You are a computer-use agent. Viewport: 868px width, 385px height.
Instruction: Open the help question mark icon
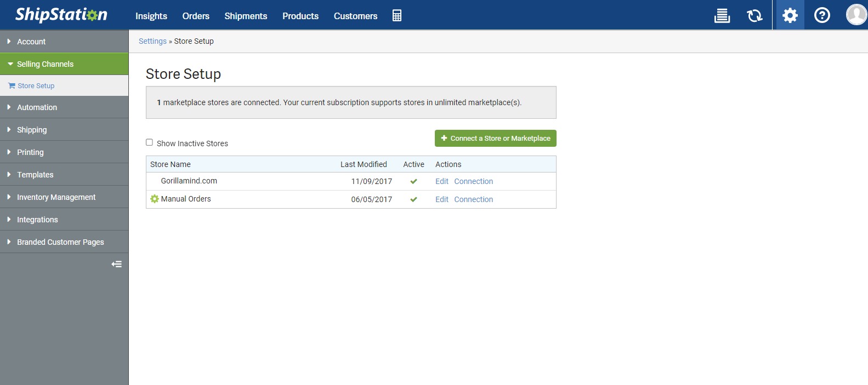(x=821, y=15)
